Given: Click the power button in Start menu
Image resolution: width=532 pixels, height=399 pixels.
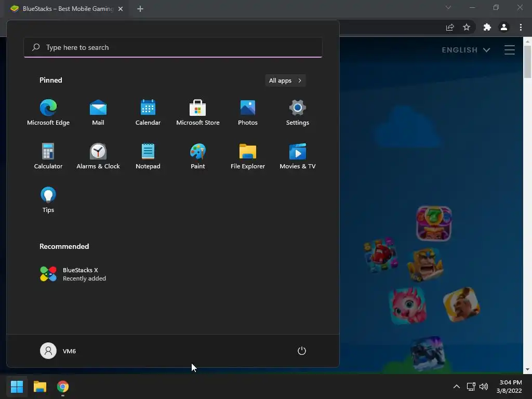Looking at the screenshot, I should point(302,351).
